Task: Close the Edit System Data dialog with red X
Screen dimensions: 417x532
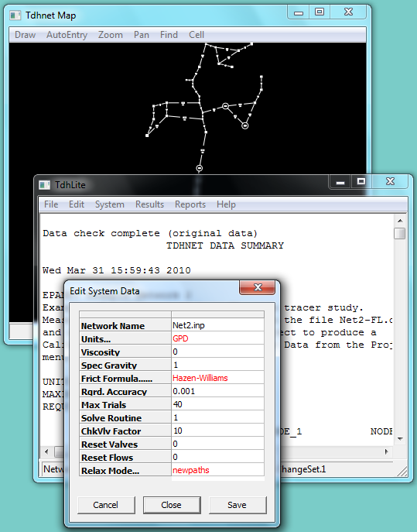Action: click(258, 287)
